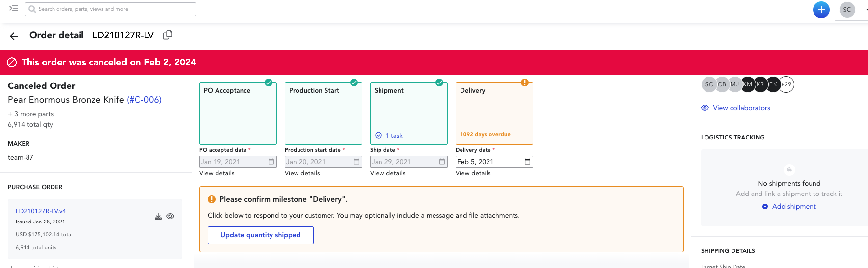The height and width of the screenshot is (268, 868).
Task: View details under PO accepted date
Action: click(x=217, y=173)
